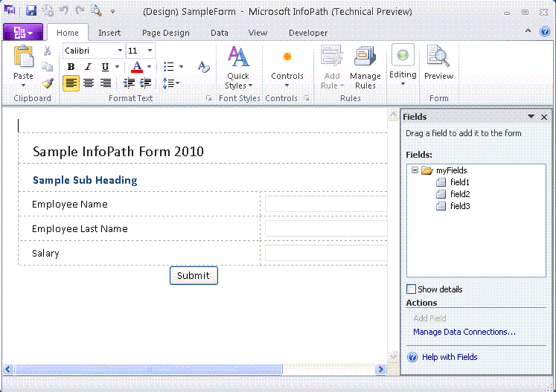Open Manage Rules
556x392 pixels.
[x=365, y=68]
